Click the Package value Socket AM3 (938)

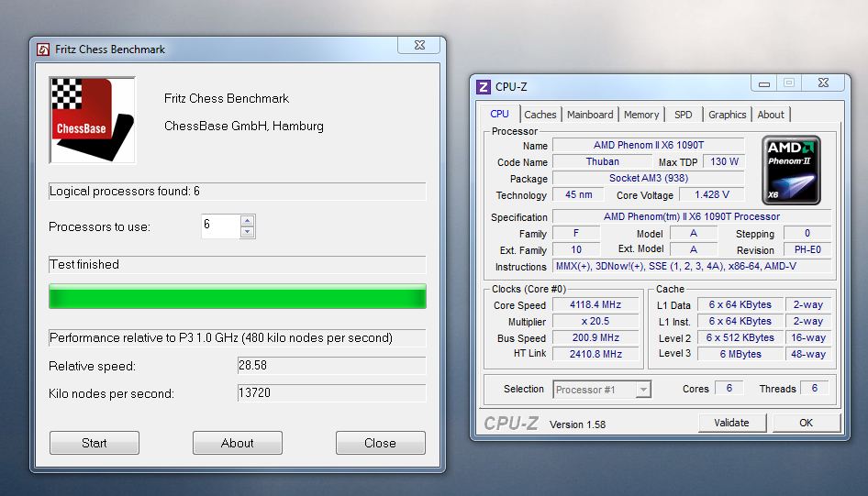click(x=648, y=178)
